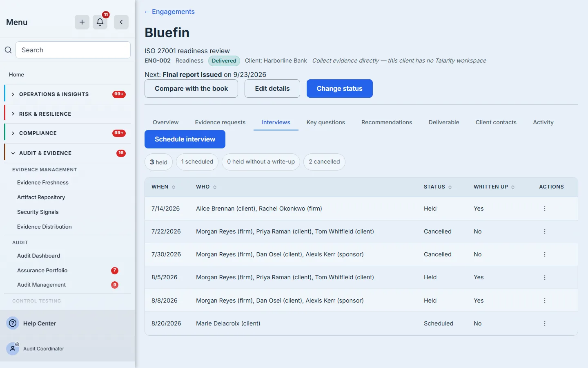Open the Assurance Portfolio page
Screen dimensions: 588x368
[42, 270]
